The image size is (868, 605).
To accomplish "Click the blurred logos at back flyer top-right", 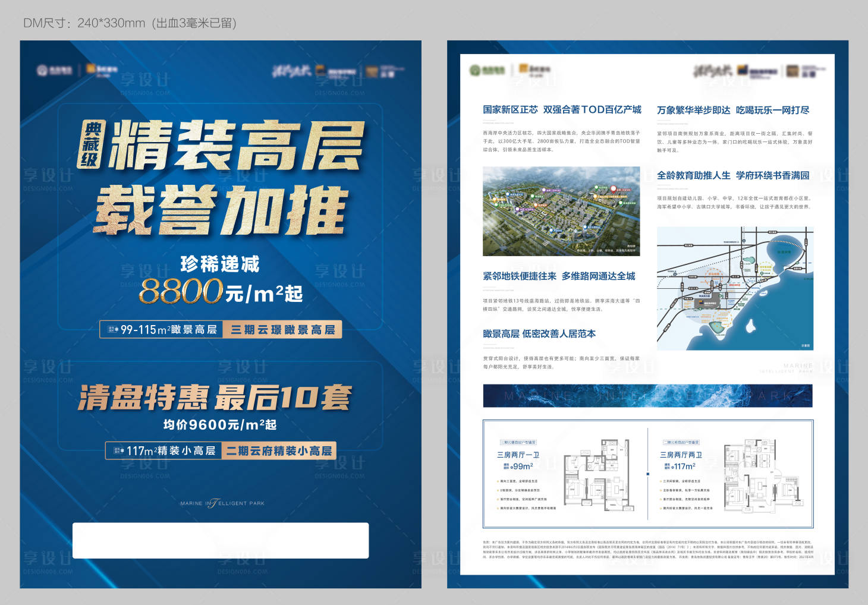I will 759,71.
